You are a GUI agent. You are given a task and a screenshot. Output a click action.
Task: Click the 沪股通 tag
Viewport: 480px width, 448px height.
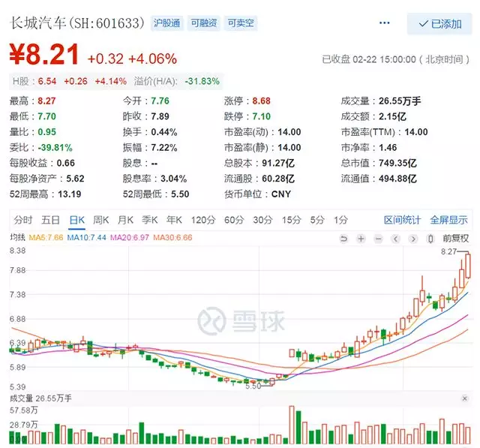click(x=166, y=23)
